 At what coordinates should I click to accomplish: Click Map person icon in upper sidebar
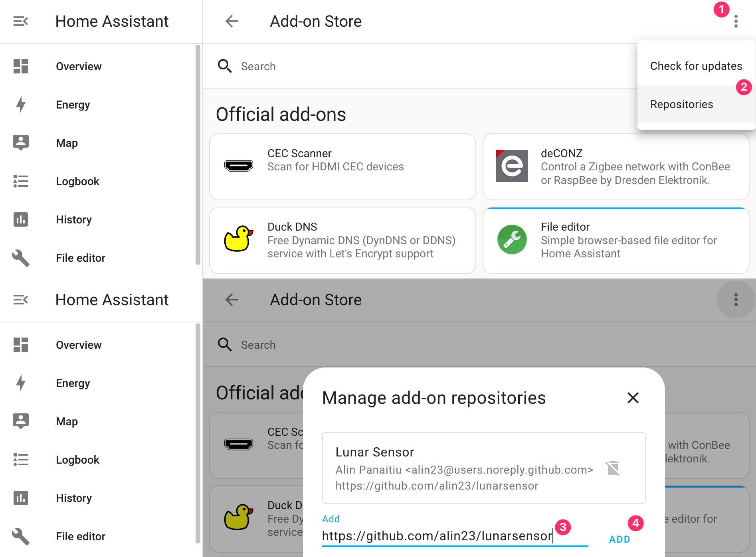tap(21, 142)
